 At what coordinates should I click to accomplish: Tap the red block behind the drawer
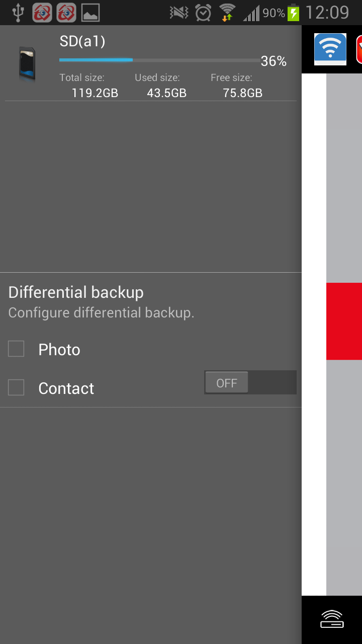pos(344,321)
